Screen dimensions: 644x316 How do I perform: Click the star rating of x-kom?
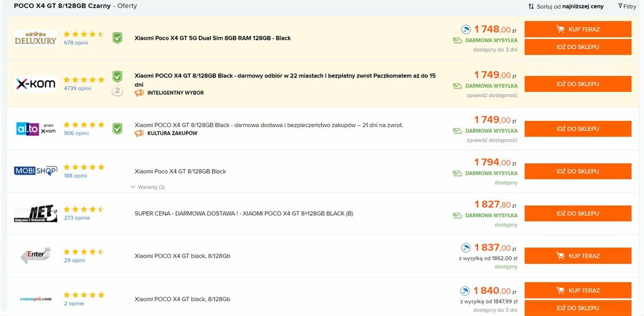84,80
